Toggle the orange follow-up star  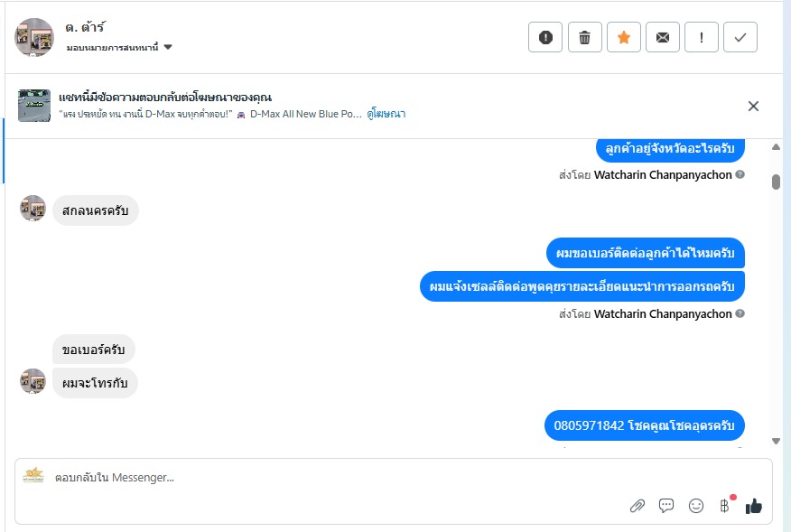point(623,37)
